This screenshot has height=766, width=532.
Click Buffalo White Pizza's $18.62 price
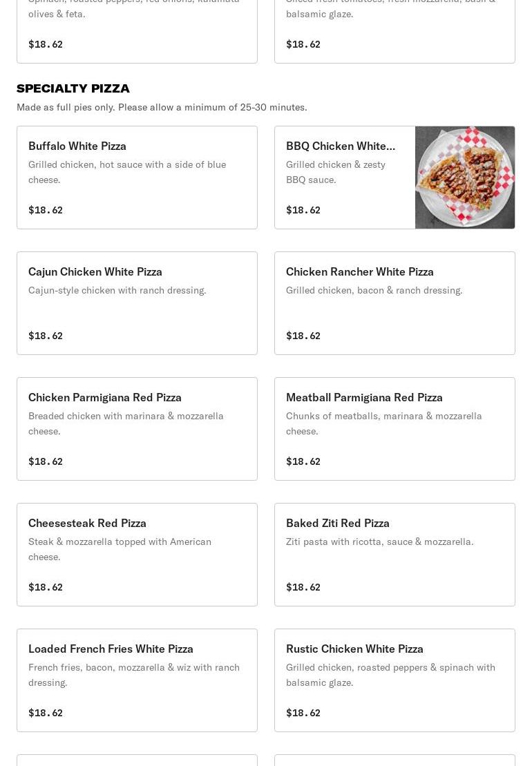point(46,210)
